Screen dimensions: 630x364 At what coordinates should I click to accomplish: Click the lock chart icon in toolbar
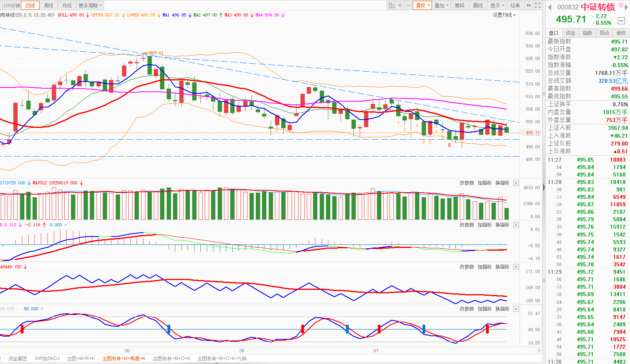point(391,5)
